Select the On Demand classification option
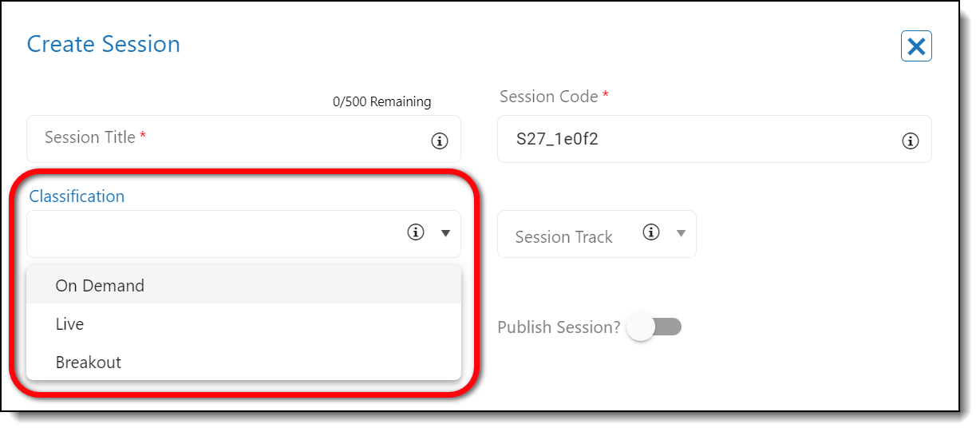 click(100, 286)
